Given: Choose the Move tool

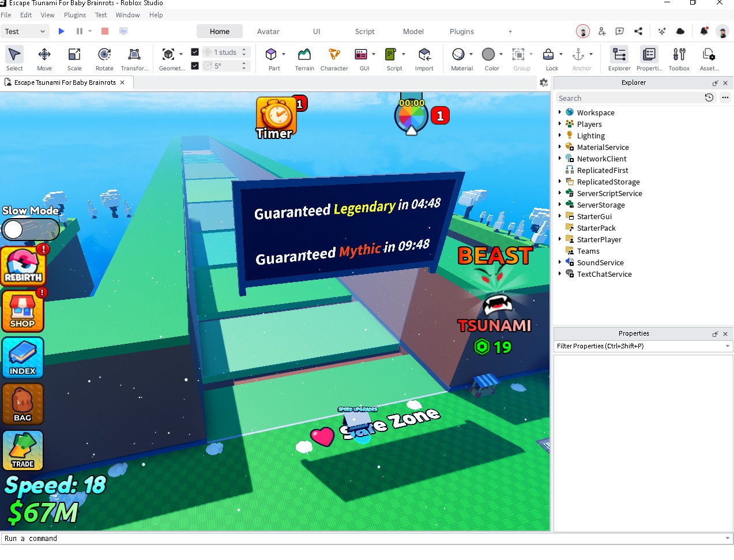Looking at the screenshot, I should coord(44,58).
